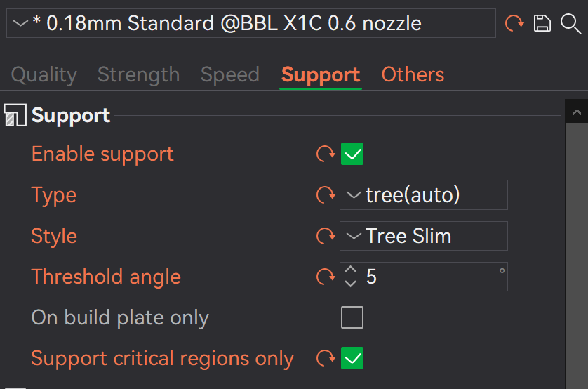Switch to the Quality tab
588x389 pixels.
click(44, 74)
